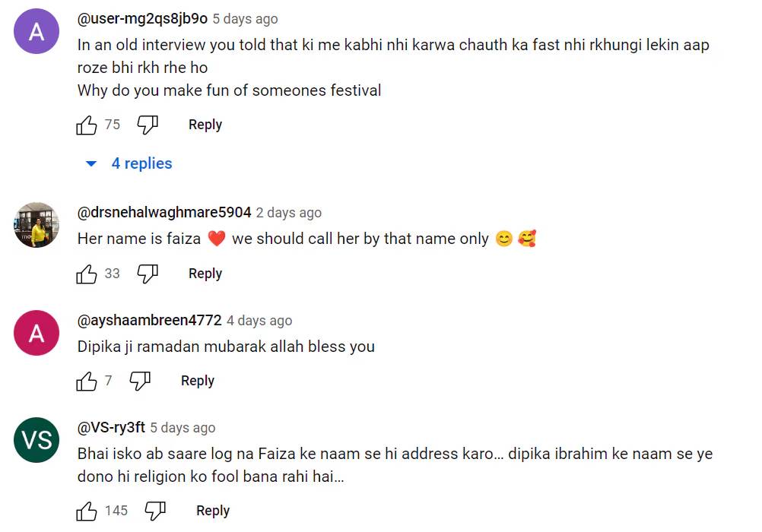Like @drsnehalwaghmare5904's comment with 33 likes

pos(87,274)
